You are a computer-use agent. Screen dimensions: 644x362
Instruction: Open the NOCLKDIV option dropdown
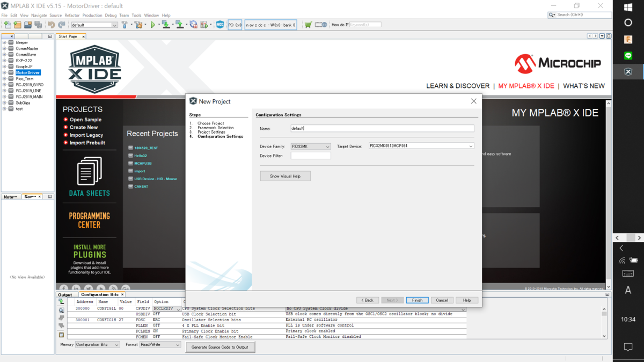click(x=167, y=309)
